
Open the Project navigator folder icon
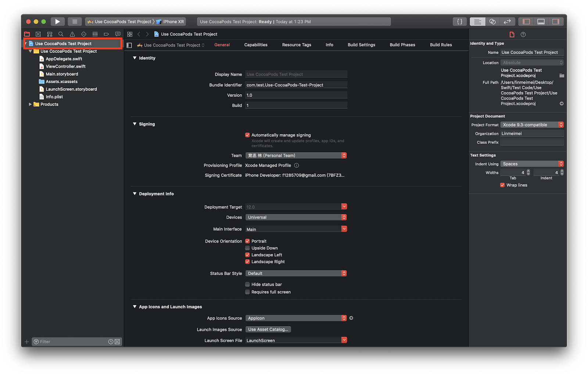click(27, 34)
